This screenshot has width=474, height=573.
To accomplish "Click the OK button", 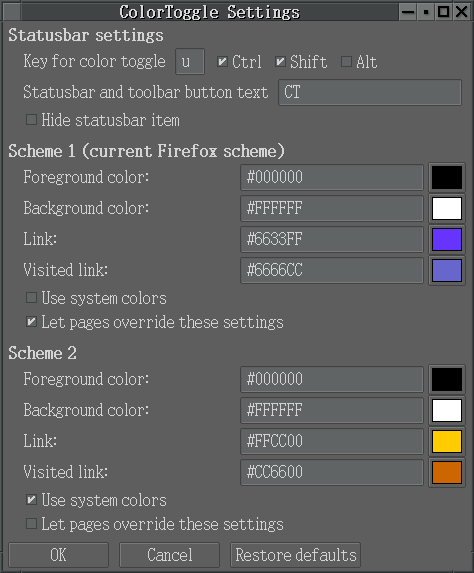I will click(x=58, y=555).
